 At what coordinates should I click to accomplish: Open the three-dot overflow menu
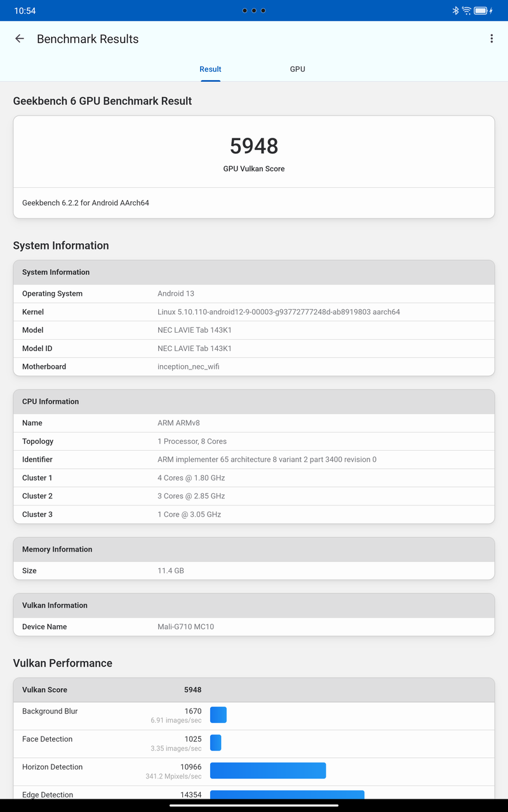point(491,39)
